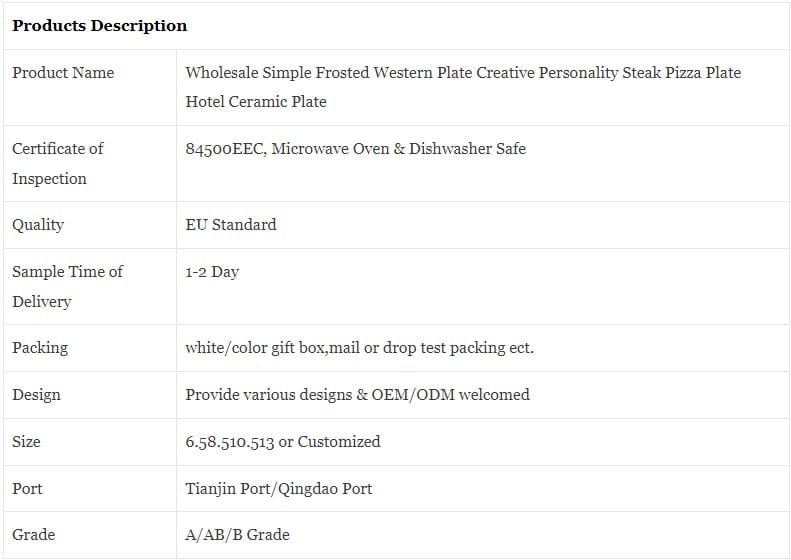Select the EU Standard value cell
Viewport: 791px width, 560px height.
[x=483, y=225]
